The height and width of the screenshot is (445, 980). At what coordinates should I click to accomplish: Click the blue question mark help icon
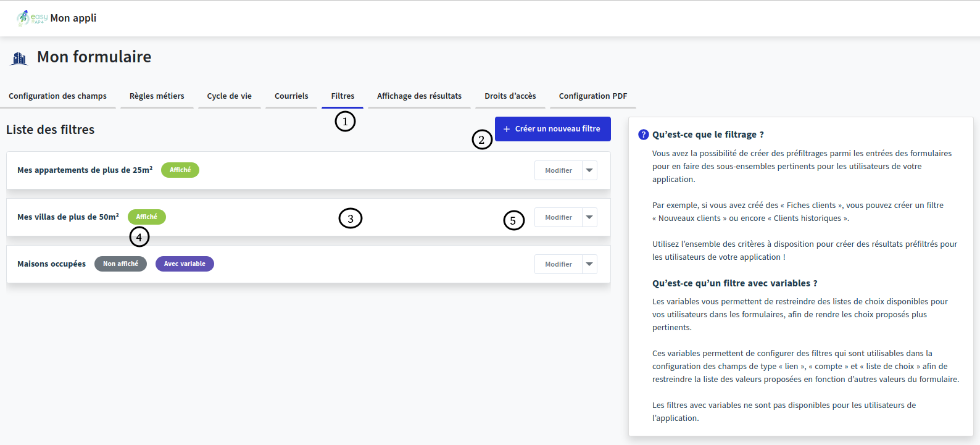click(x=643, y=135)
